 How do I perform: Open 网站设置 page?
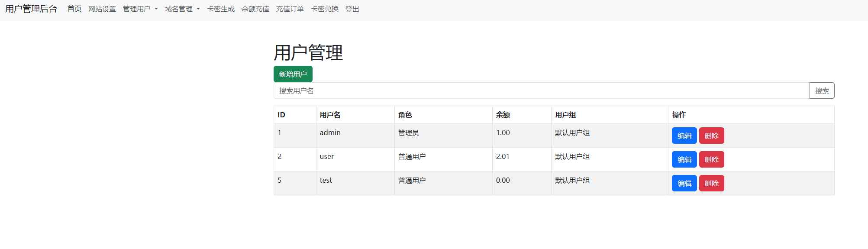pyautogui.click(x=102, y=9)
